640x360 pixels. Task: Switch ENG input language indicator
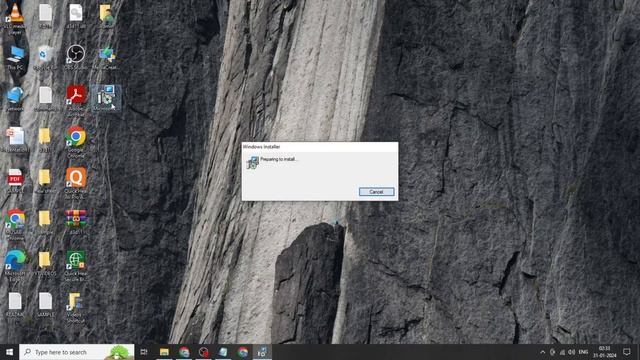coord(583,352)
